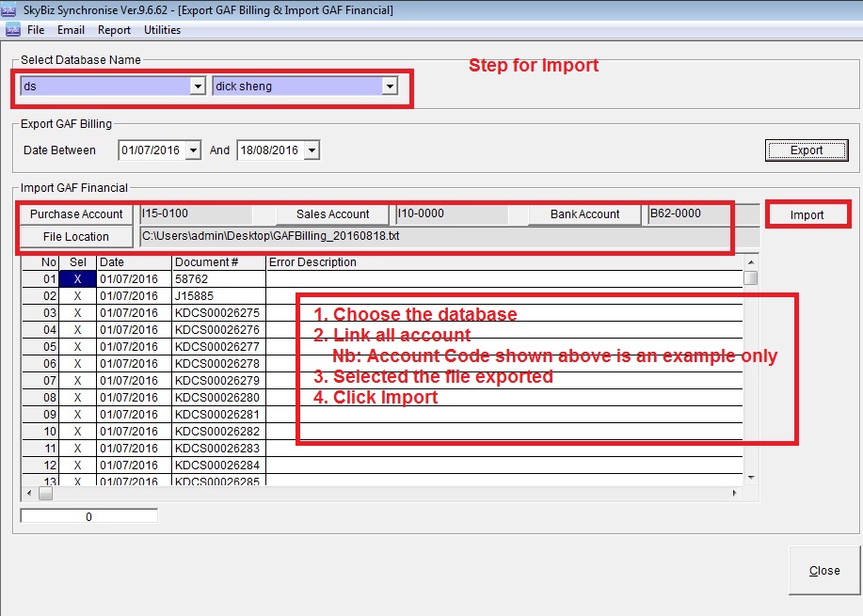Viewport: 863px width, 616px height.
Task: Open the File menu
Action: point(36,30)
